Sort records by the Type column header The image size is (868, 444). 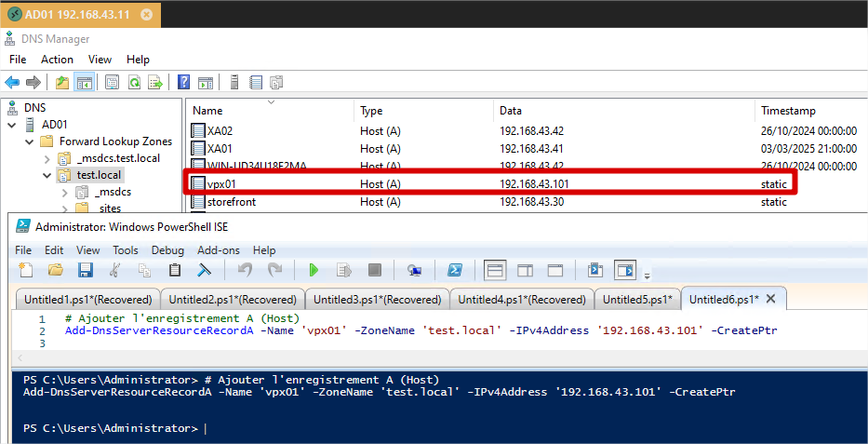click(423, 111)
